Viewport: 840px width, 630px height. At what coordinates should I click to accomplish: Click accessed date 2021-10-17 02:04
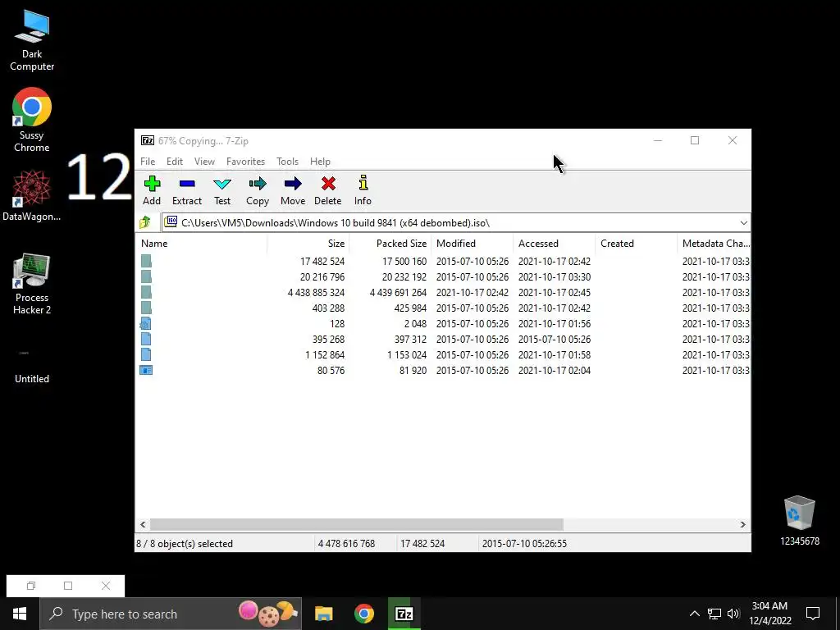tap(554, 370)
